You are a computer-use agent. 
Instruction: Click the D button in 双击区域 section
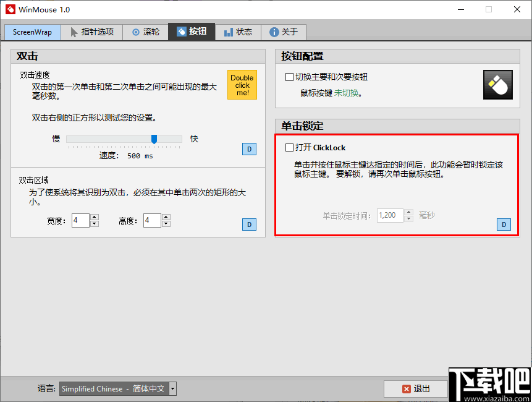[249, 225]
